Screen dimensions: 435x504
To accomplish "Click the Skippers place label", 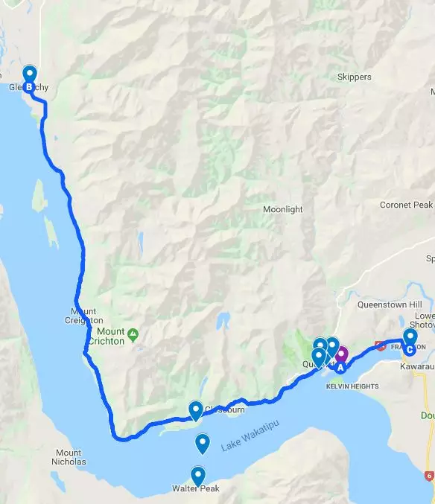I will [355, 77].
